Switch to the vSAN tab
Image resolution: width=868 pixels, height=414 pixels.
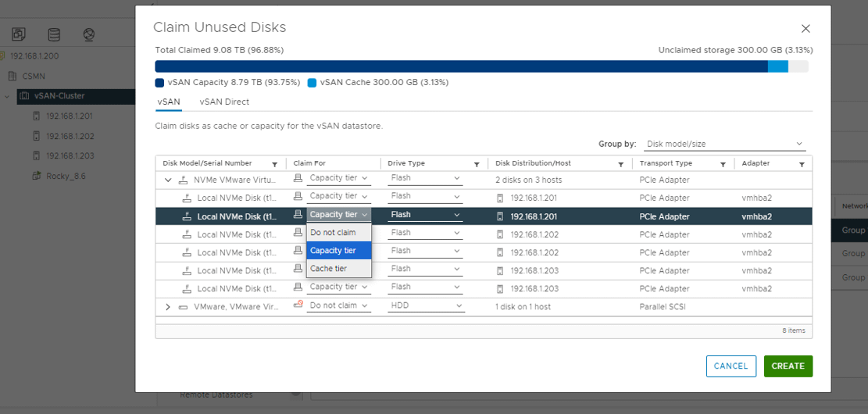click(x=168, y=102)
